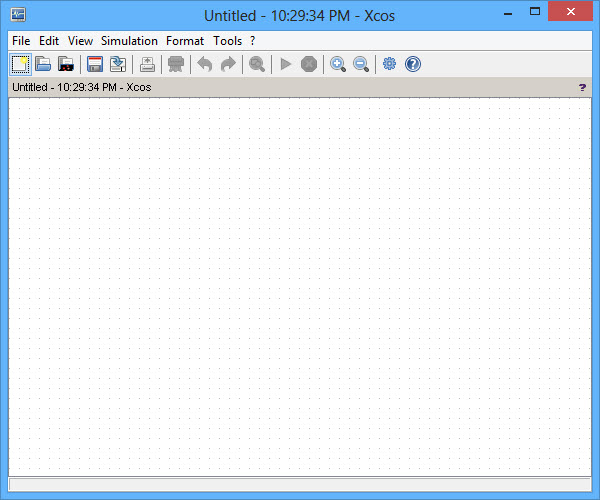This screenshot has height=500, width=600.
Task: Print the diagram icon
Action: click(x=176, y=64)
